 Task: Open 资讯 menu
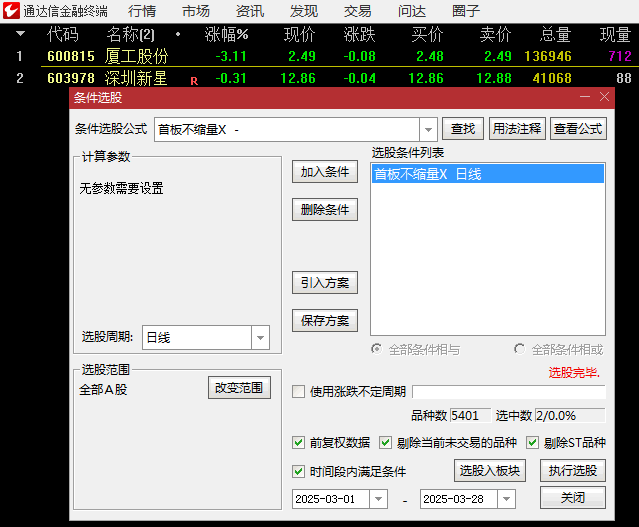pyautogui.click(x=250, y=11)
